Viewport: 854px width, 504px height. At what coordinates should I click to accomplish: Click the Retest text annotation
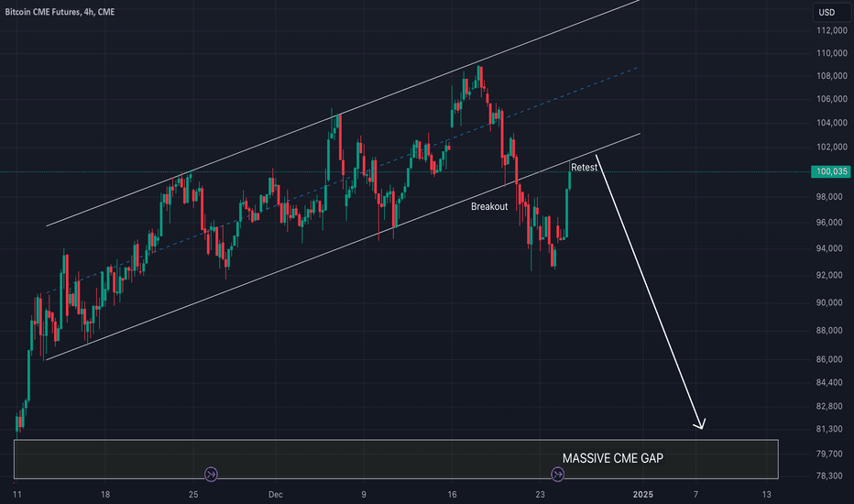point(584,168)
